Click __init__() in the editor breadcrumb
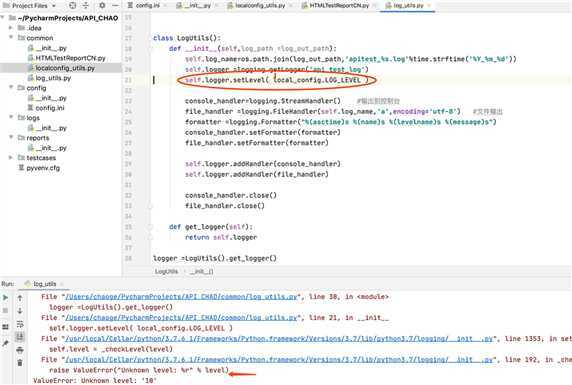 [x=202, y=272]
